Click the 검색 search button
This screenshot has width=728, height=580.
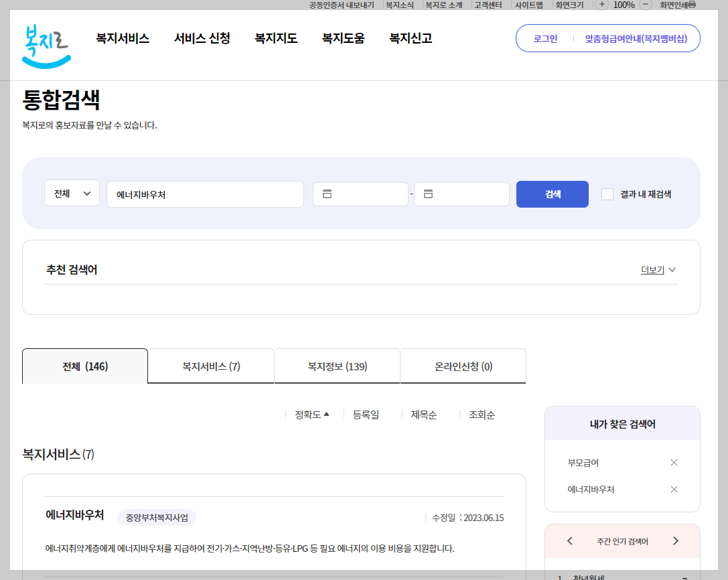[552, 194]
